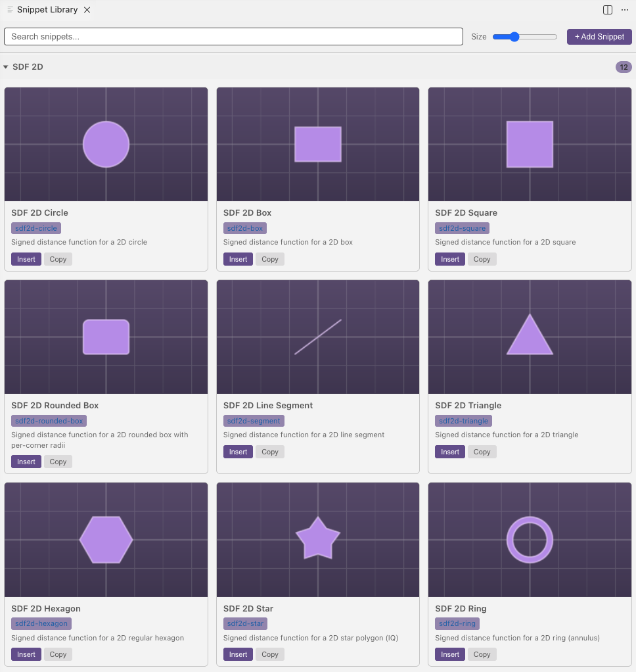Click the Snippet Library tab list icon
Image resolution: width=636 pixels, height=672 pixels.
click(x=10, y=9)
